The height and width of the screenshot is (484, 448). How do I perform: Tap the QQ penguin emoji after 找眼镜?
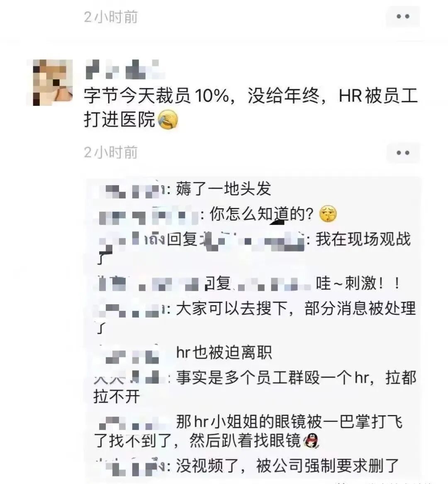click(311, 440)
